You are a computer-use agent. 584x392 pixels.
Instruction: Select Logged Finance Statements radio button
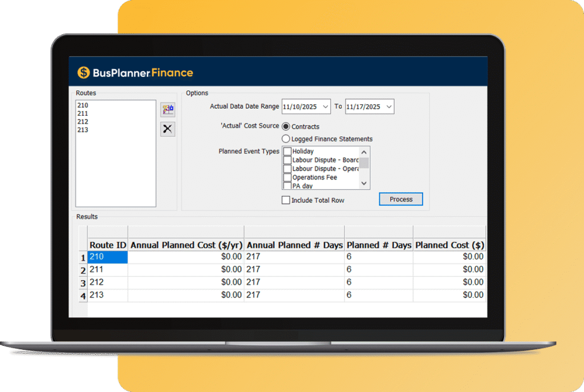[286, 139]
